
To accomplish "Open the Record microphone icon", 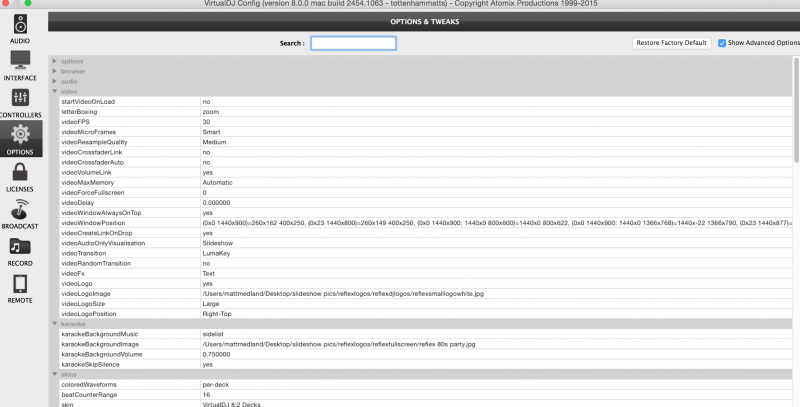I will point(20,248).
